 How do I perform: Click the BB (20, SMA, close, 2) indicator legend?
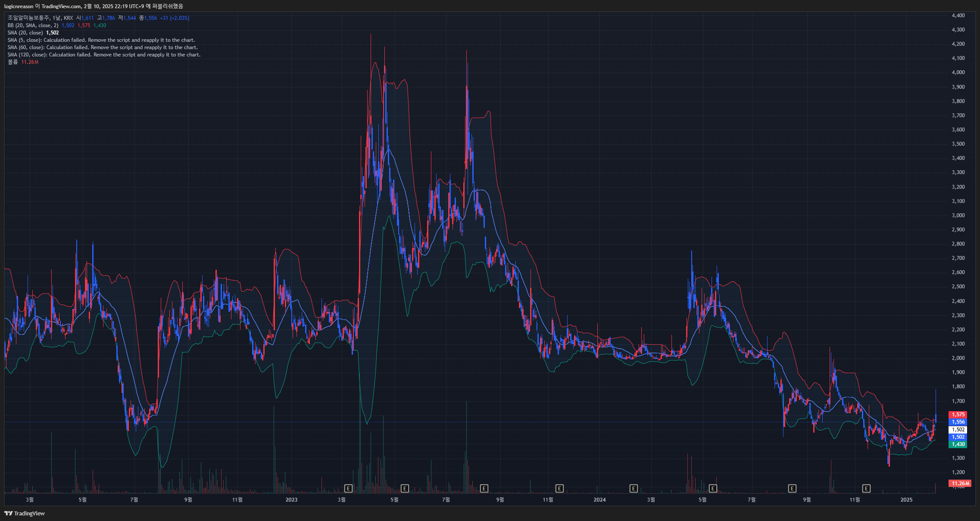coord(33,25)
